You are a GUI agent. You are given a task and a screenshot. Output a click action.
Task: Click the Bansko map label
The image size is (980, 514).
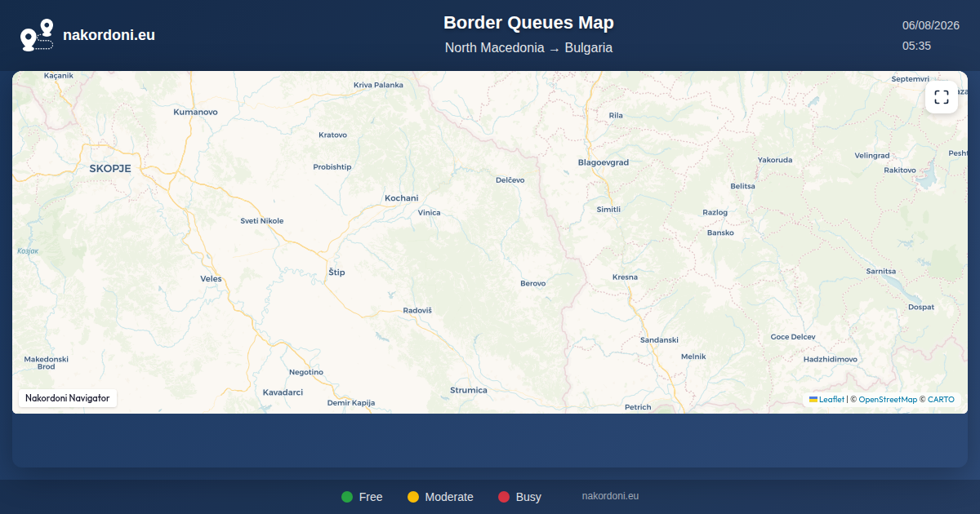click(720, 233)
